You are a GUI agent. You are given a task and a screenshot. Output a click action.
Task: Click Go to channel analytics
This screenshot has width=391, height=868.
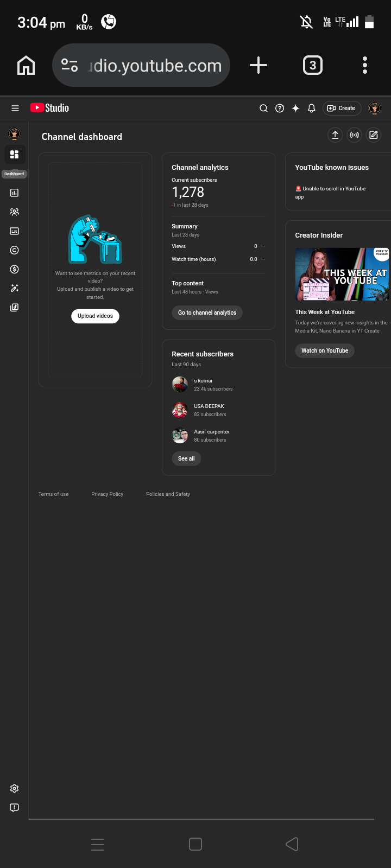click(207, 312)
